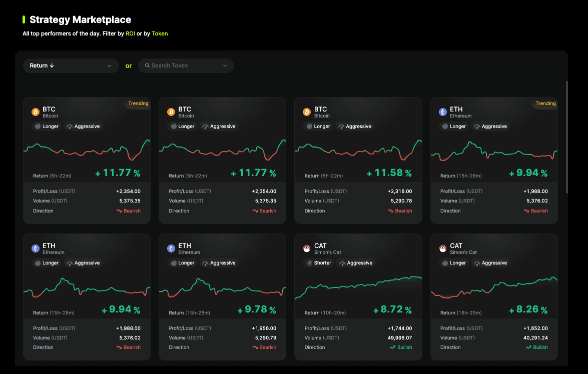
Task: Select the Trending badge on the BTC card
Action: [x=138, y=103]
